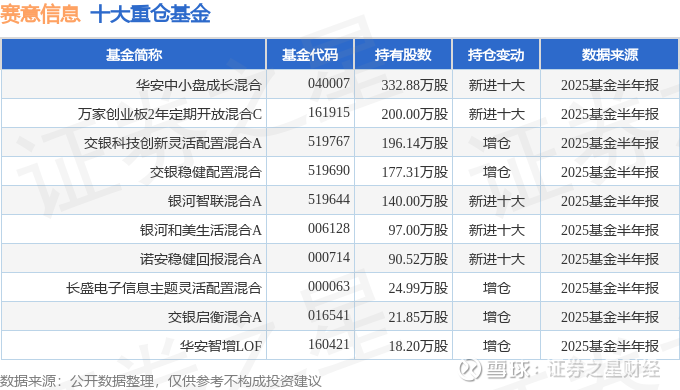Click fund code 519690
The width and height of the screenshot is (680, 390).
[329, 170]
